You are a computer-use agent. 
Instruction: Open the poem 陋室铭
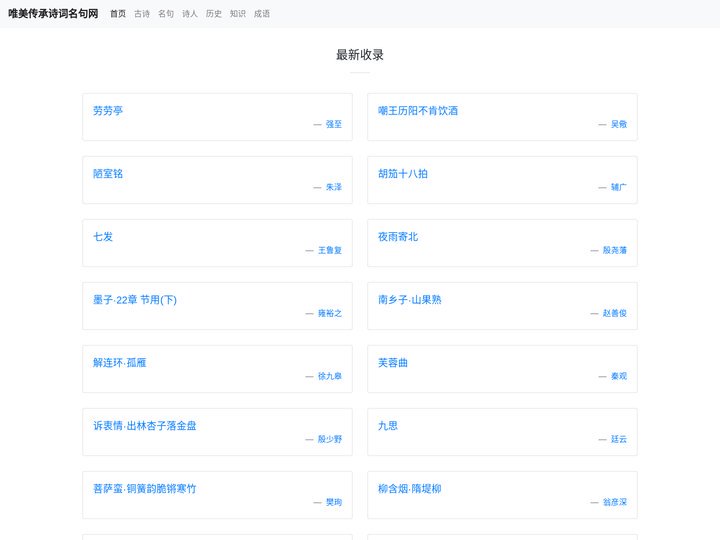point(108,174)
